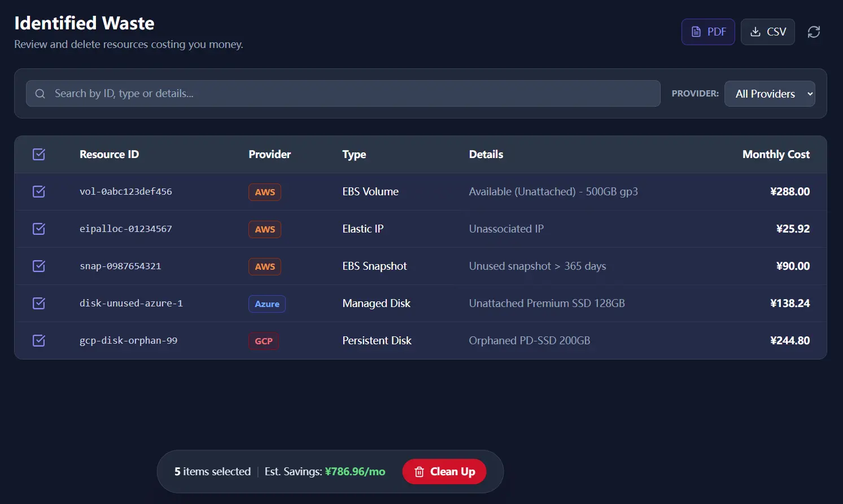Click the AWS badge for snap-0987654321

[265, 266]
